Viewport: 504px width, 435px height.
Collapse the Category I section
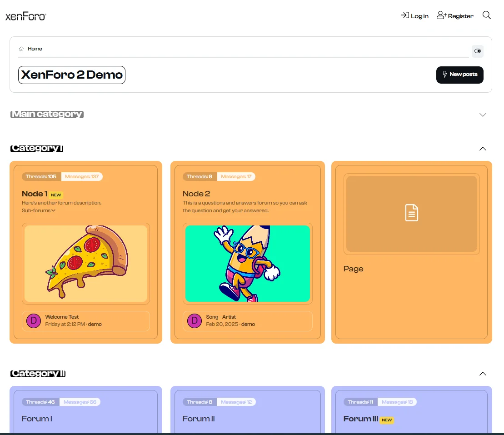click(x=483, y=149)
